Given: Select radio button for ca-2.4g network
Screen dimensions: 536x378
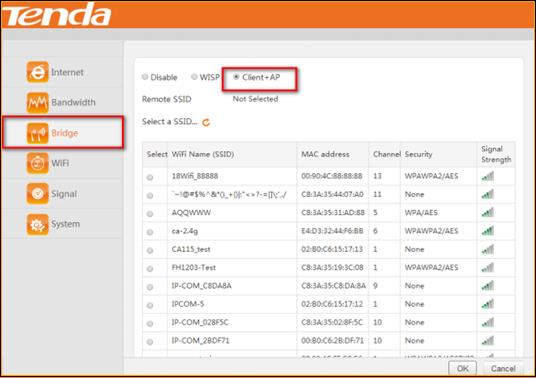Looking at the screenshot, I should (x=150, y=232).
